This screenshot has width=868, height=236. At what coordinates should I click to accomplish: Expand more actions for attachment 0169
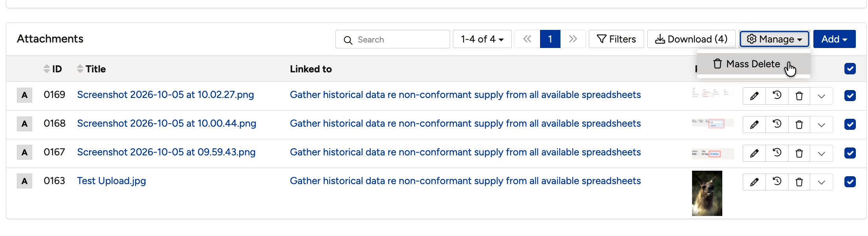click(x=821, y=96)
